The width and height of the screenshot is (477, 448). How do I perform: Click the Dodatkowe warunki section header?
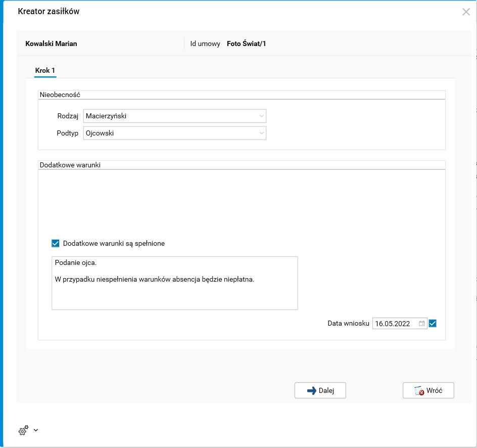(70, 165)
